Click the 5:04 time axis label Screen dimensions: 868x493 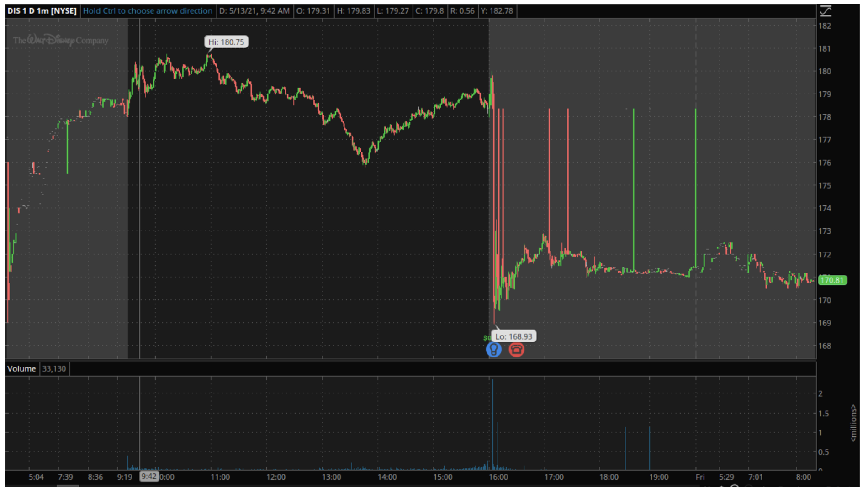tap(36, 477)
